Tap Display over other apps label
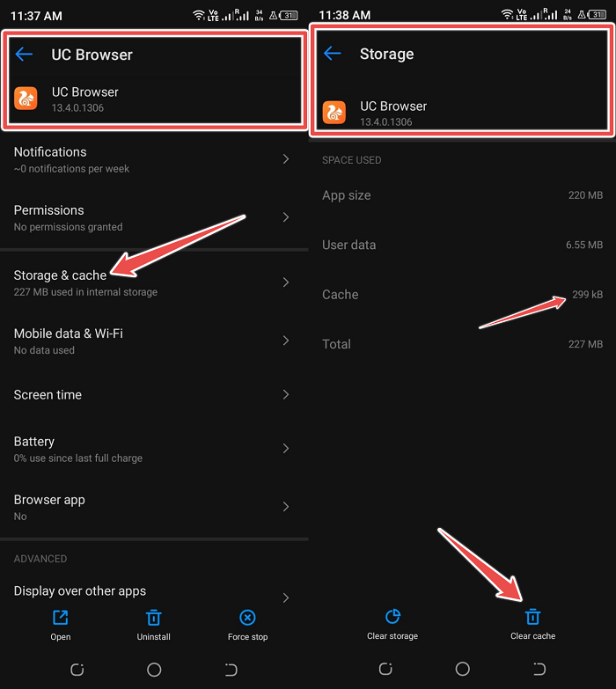This screenshot has height=689, width=616. coord(79,591)
